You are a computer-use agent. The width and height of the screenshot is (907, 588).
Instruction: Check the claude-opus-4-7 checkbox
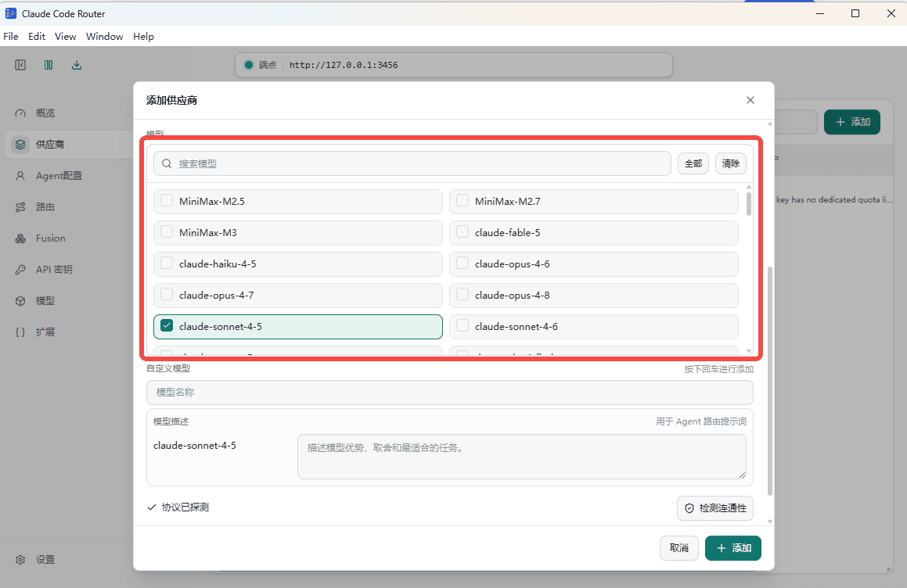click(167, 294)
